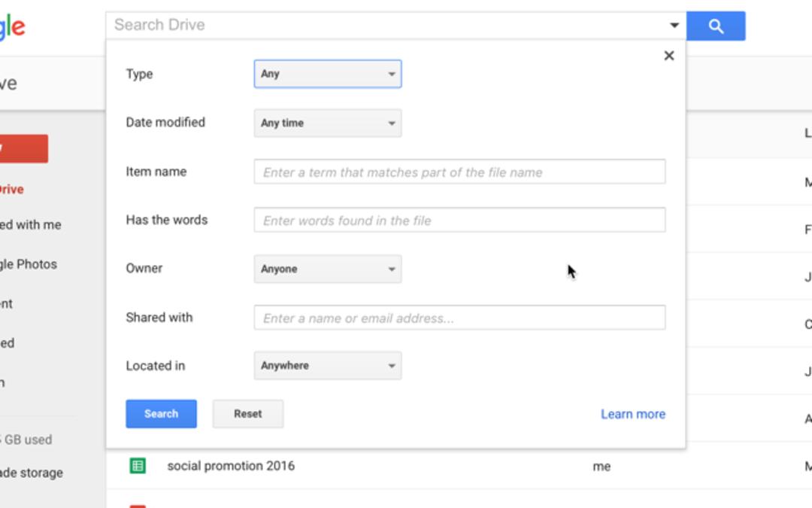Click the blue Search button
The height and width of the screenshot is (508, 812).
161,414
